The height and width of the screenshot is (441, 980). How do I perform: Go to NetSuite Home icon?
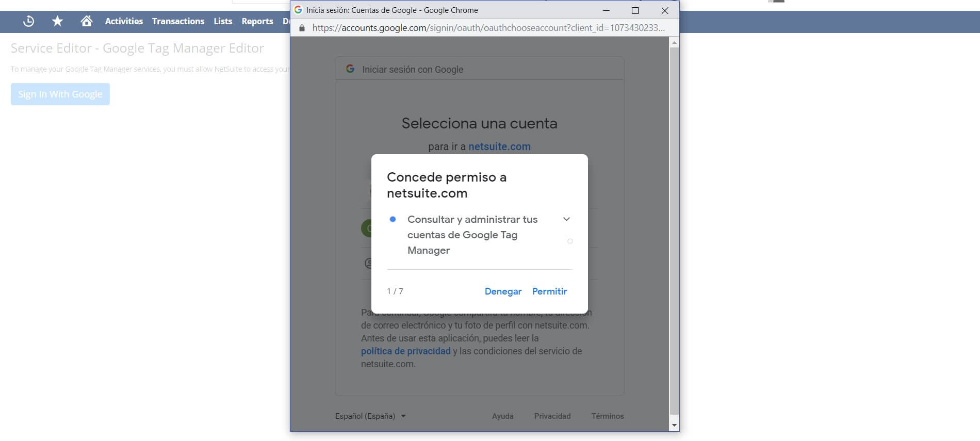point(87,21)
